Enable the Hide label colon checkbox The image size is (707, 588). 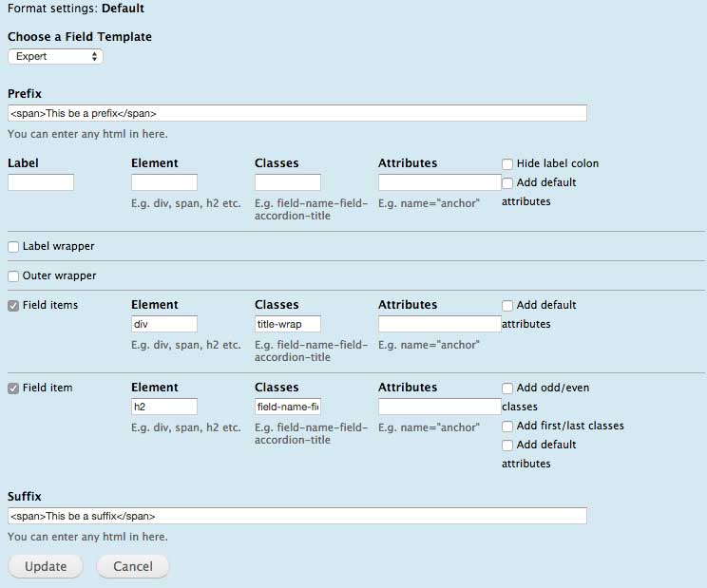[x=508, y=163]
